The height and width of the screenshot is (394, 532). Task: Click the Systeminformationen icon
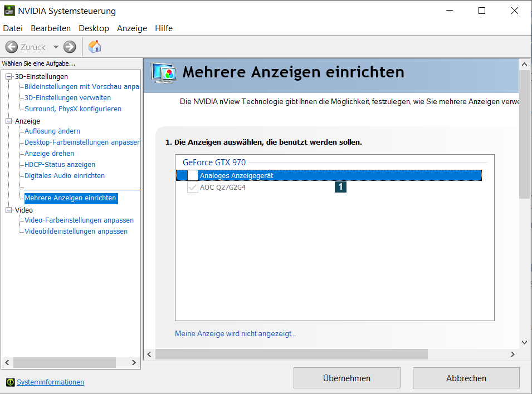(x=11, y=382)
